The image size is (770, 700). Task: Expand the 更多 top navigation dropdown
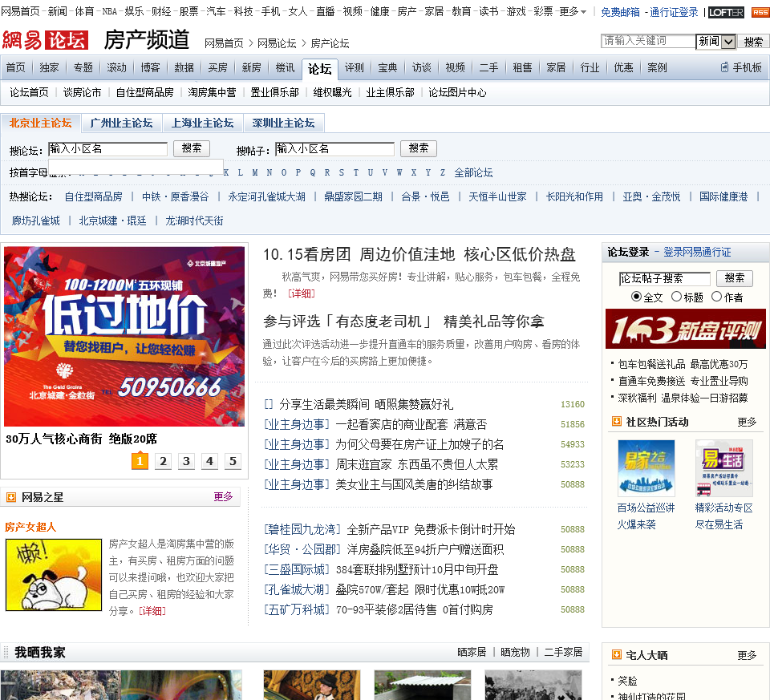pos(573,11)
